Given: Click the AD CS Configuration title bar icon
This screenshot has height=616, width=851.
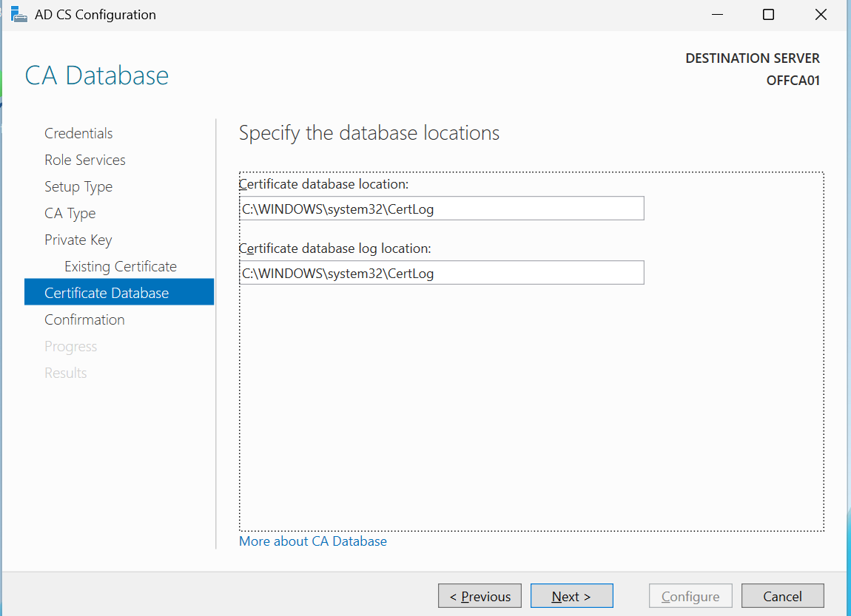Looking at the screenshot, I should 19,15.
